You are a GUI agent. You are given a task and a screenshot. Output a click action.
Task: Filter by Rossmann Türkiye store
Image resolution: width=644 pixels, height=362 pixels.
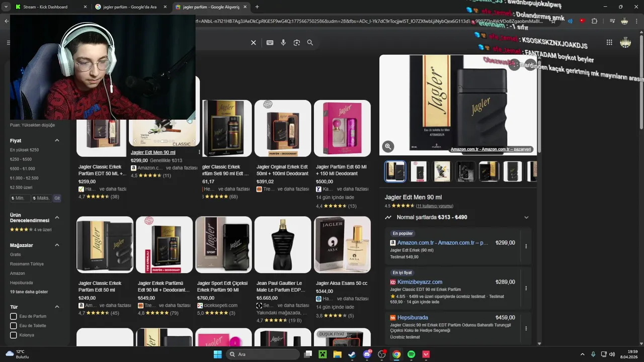point(27,264)
